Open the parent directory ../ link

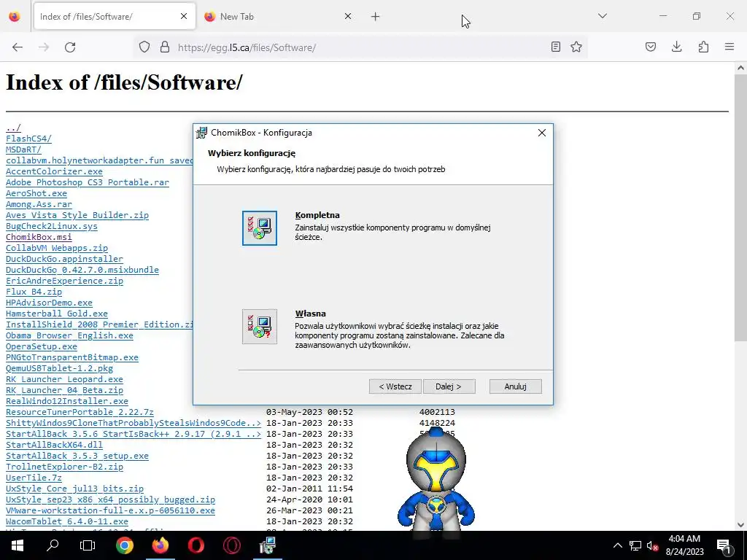pyautogui.click(x=13, y=128)
